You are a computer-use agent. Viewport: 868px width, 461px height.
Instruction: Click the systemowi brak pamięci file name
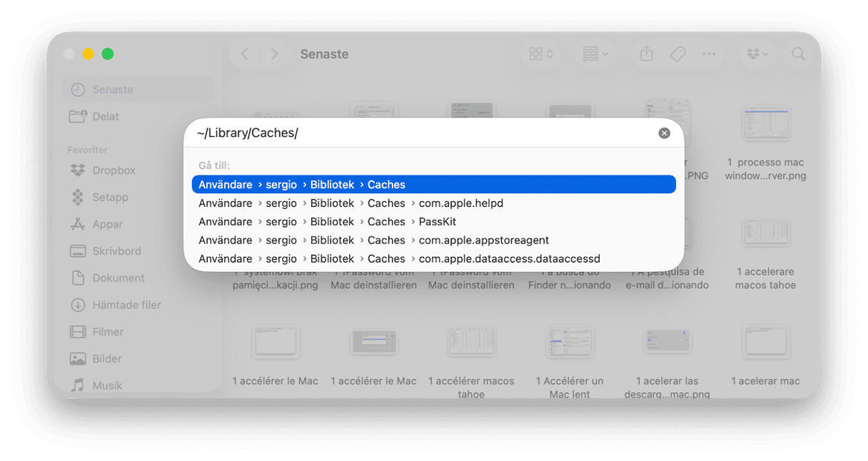click(276, 278)
